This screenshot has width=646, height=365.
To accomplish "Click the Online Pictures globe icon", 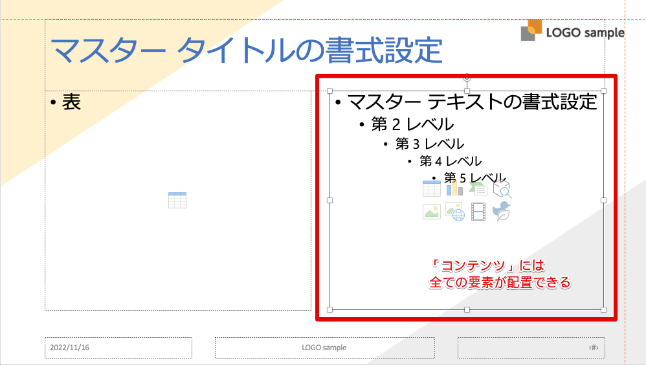I will [455, 212].
